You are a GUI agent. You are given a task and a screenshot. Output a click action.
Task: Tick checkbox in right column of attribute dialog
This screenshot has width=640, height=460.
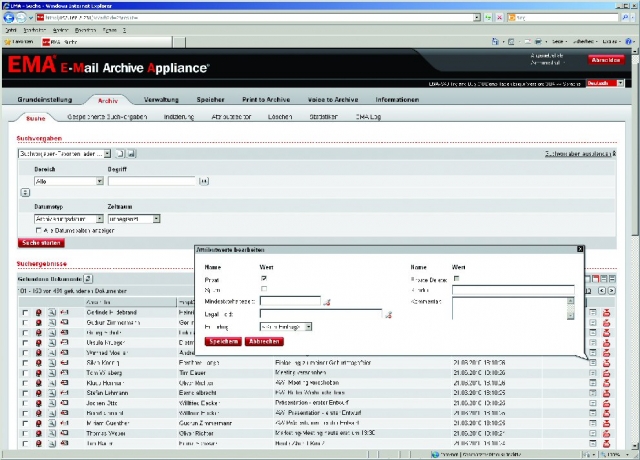click(456, 279)
